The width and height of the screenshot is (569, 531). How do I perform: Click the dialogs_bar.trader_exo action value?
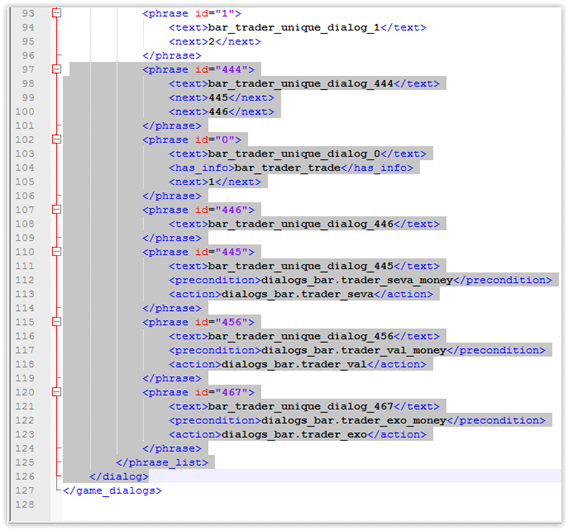[x=294, y=434]
